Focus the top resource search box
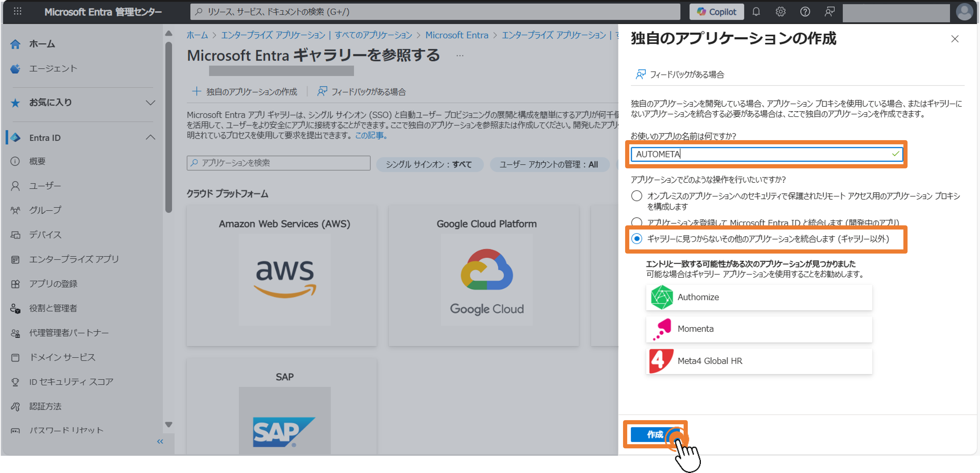This screenshot has width=980, height=473. (435, 12)
